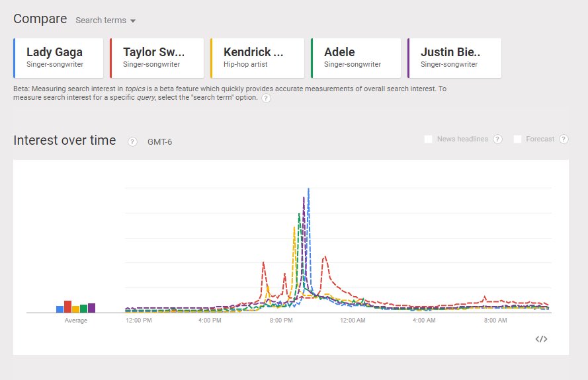Image resolution: width=588 pixels, height=380 pixels.
Task: Click the red Taylor Swift average bar
Action: tap(68, 307)
